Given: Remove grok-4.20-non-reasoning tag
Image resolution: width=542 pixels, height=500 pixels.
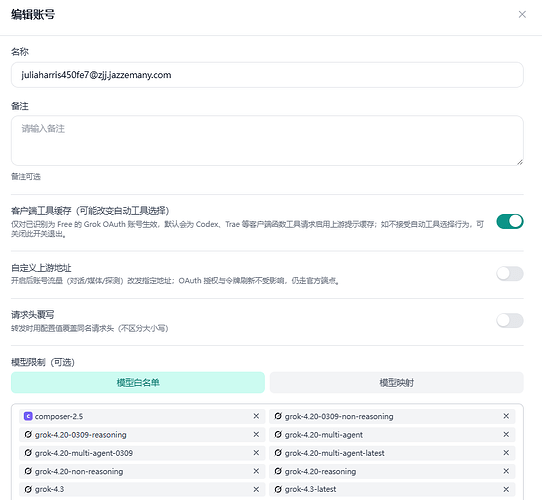Looking at the screenshot, I should coord(256,471).
